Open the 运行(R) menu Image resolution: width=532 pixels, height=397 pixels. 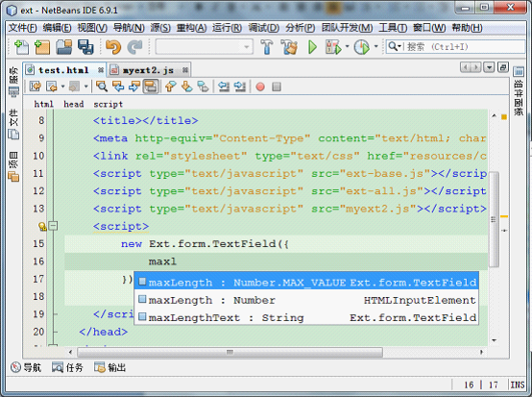227,28
